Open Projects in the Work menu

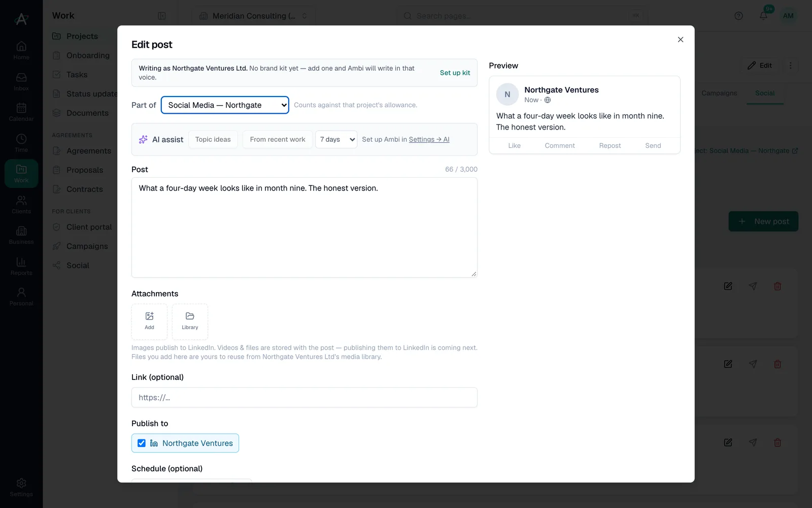pyautogui.click(x=82, y=36)
